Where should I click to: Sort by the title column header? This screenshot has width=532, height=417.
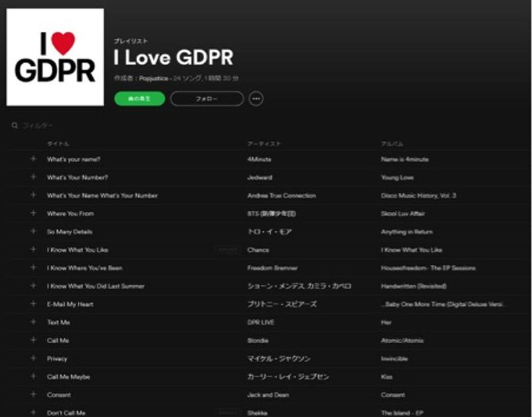pos(58,144)
